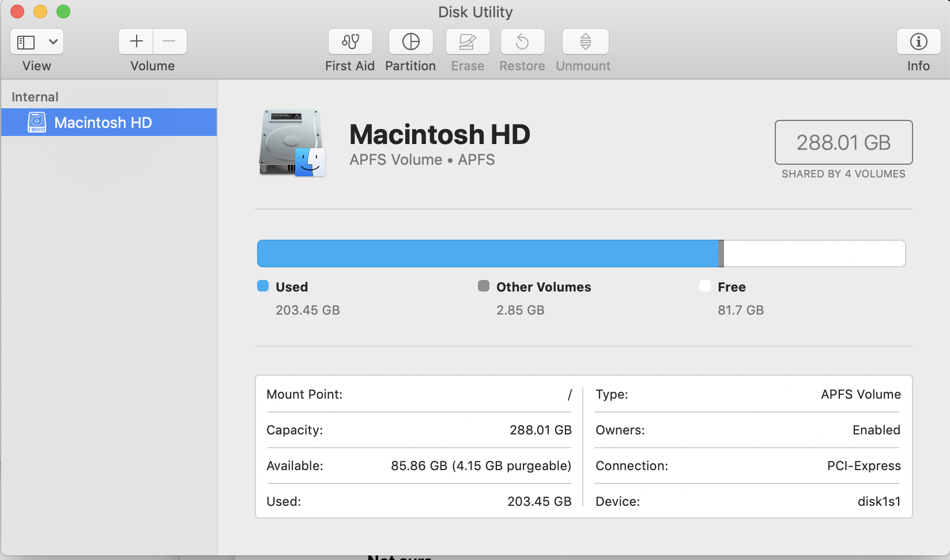Click the Available value 85.86 GB purgeable
The height and width of the screenshot is (560, 950).
481,466
